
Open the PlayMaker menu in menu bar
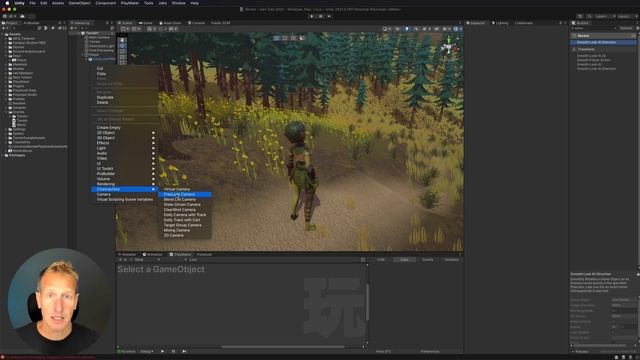coord(130,3)
